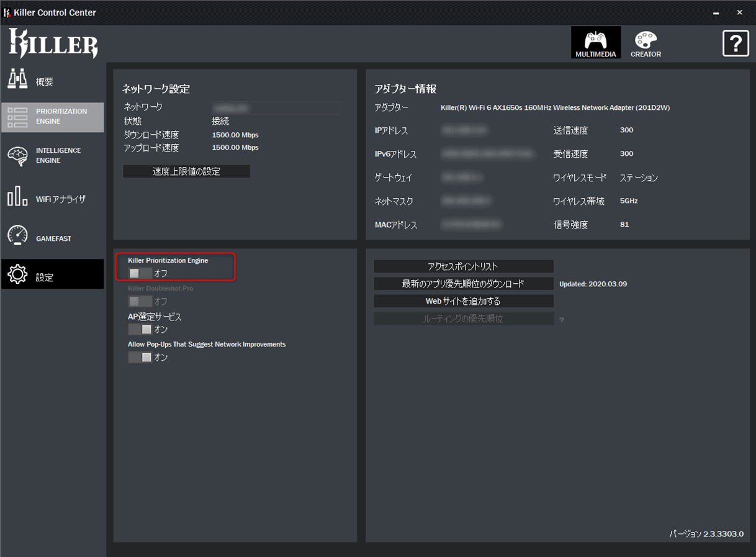Screen dimensions: 756x557
Task: Click the WiFi アナライザ bar chart icon
Action: (x=17, y=196)
